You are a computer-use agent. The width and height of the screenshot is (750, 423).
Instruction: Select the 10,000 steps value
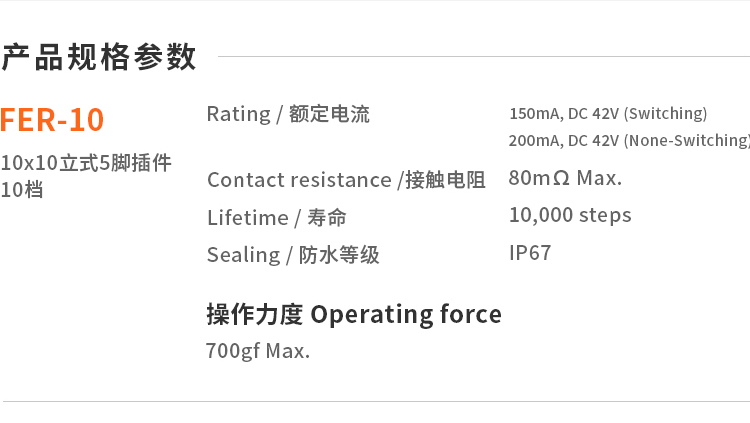pyautogui.click(x=570, y=215)
